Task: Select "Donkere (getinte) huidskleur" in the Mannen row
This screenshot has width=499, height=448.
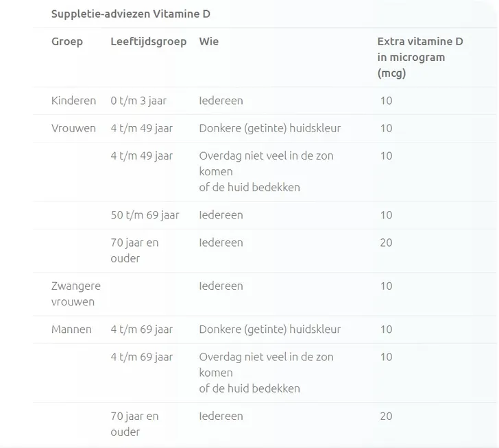Action: pyautogui.click(x=269, y=329)
